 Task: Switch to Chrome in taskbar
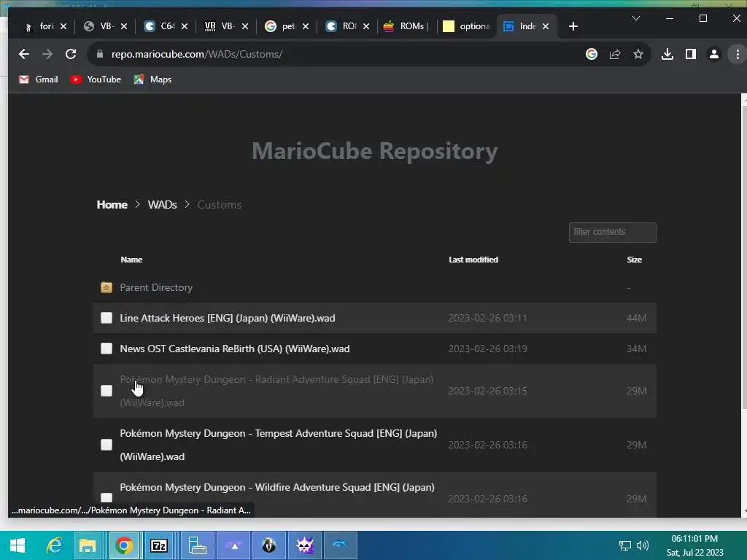[123, 545]
